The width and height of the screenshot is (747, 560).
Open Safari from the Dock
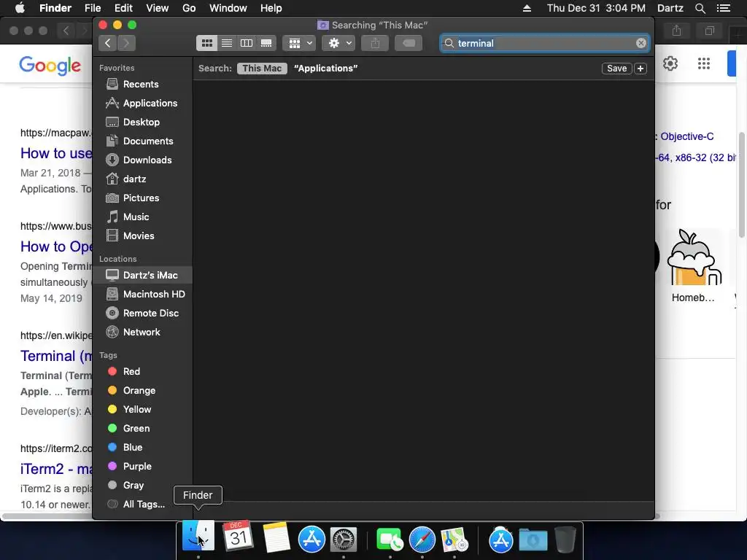[x=422, y=540]
